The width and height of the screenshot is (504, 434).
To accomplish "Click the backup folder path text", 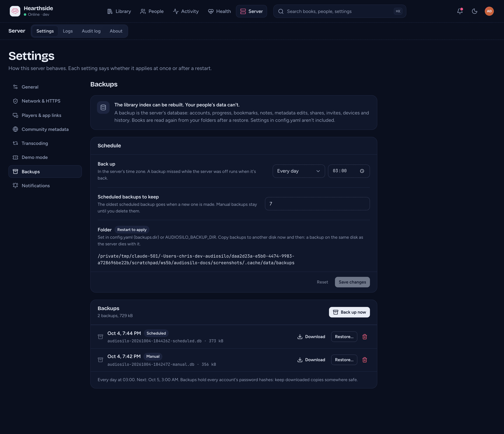I will (196, 259).
